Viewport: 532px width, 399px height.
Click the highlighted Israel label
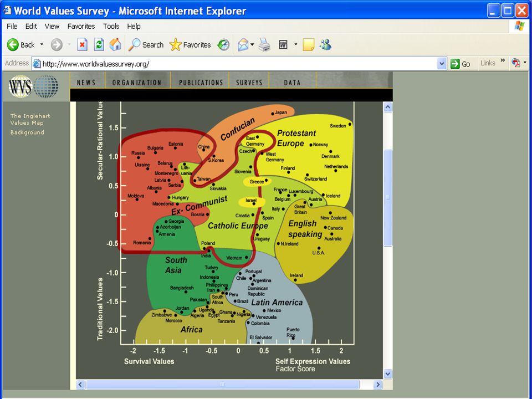click(x=250, y=201)
